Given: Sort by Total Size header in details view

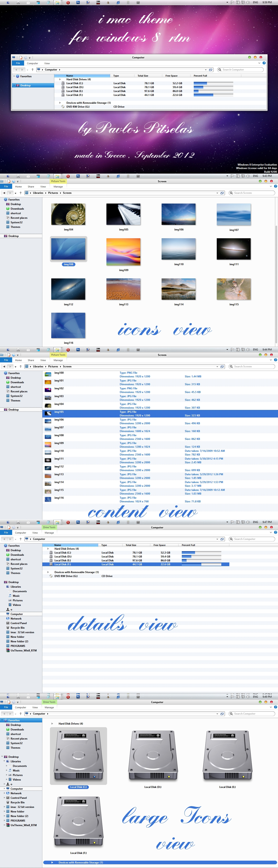Looking at the screenshot, I should (131, 545).
